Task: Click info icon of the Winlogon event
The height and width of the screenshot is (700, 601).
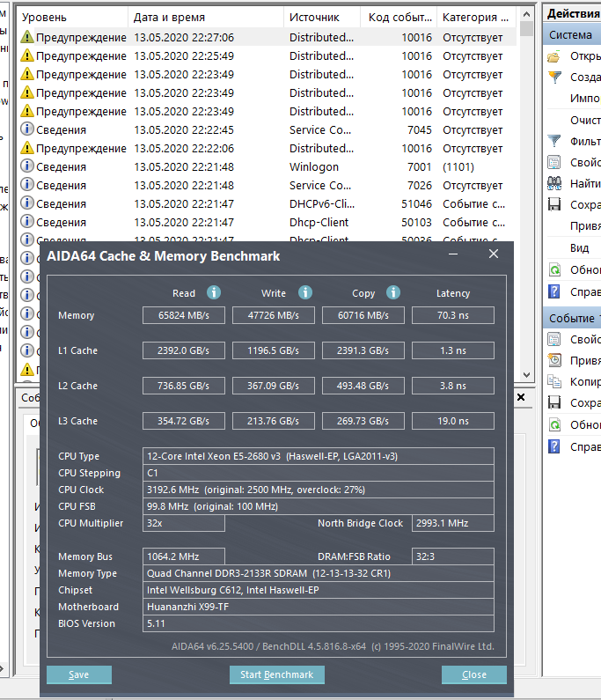Action: coord(27,166)
